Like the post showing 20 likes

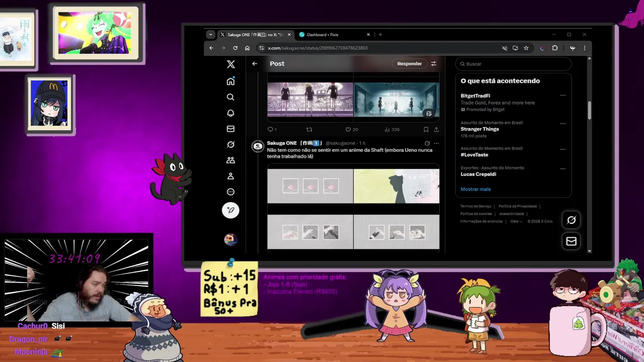pyautogui.click(x=351, y=129)
